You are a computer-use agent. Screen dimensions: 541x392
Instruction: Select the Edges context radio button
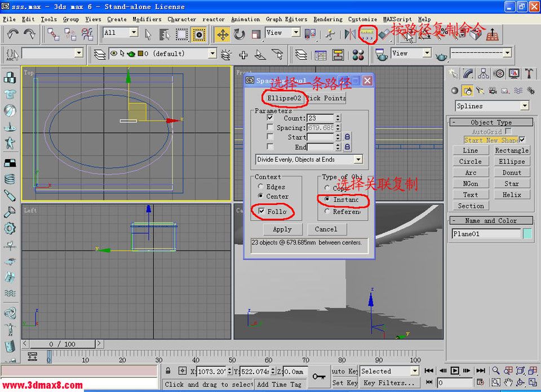pos(260,187)
